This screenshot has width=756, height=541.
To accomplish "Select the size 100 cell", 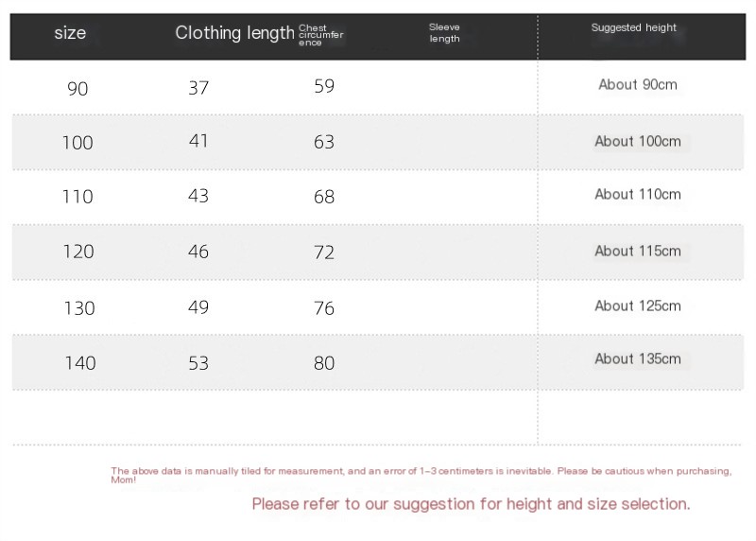I will coord(77,143).
